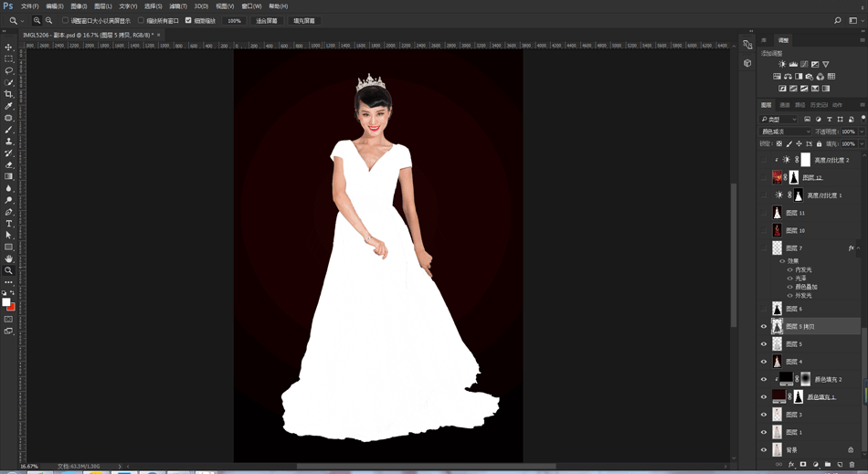Screen dimensions: 868x474
Task: Add Brightness/Contrast adjustment from Adjustments panel
Action: coord(782,65)
